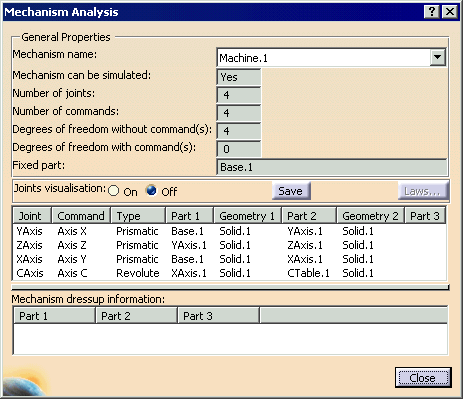Click the Axis Z command cell

coord(72,245)
